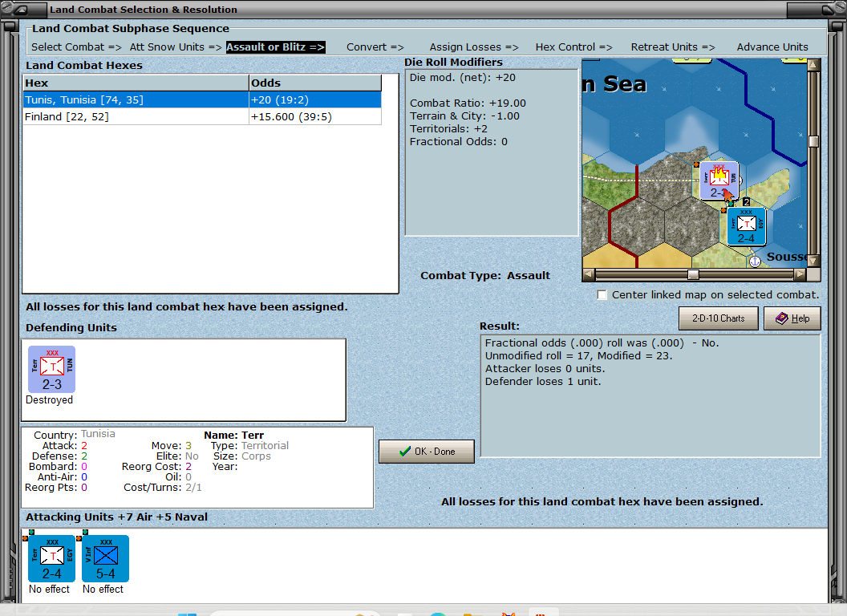847x616 pixels.
Task: Click the +20 (19:2) odds cell
Action: pos(315,100)
